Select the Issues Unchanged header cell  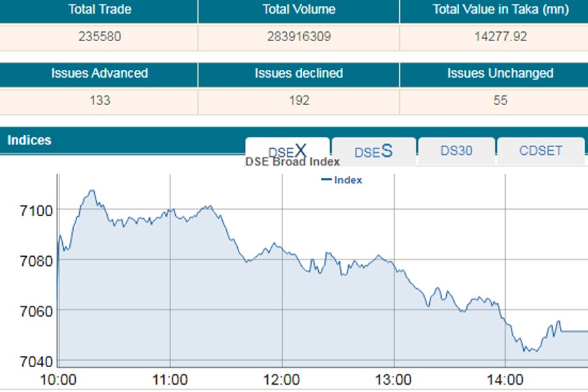tap(500, 73)
